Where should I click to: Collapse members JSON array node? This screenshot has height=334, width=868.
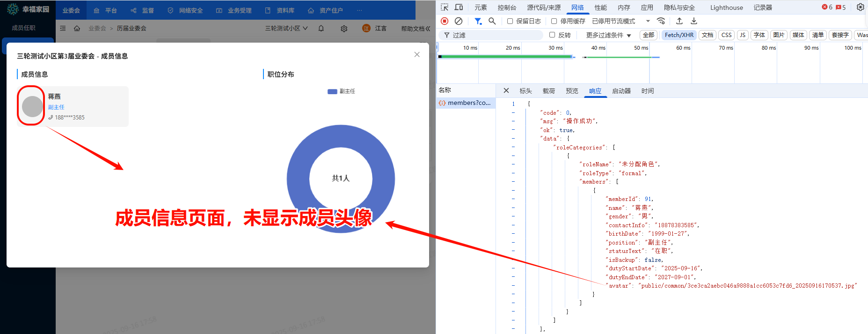(x=513, y=182)
